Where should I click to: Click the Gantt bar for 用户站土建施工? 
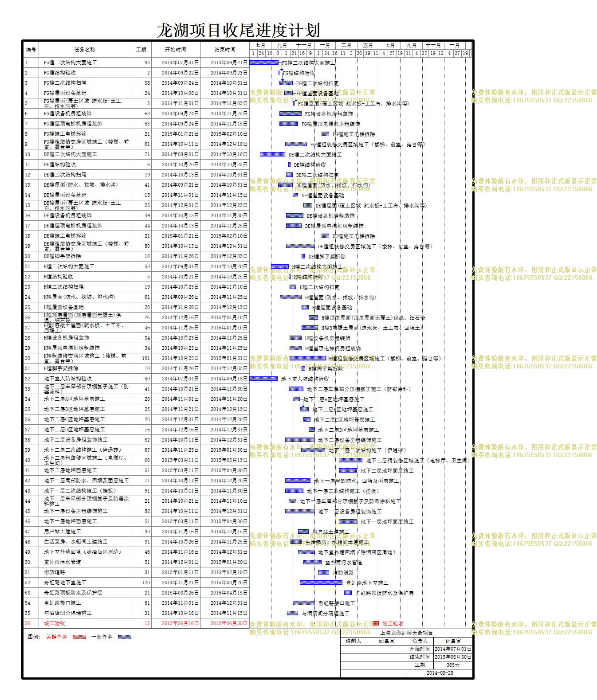click(x=303, y=532)
